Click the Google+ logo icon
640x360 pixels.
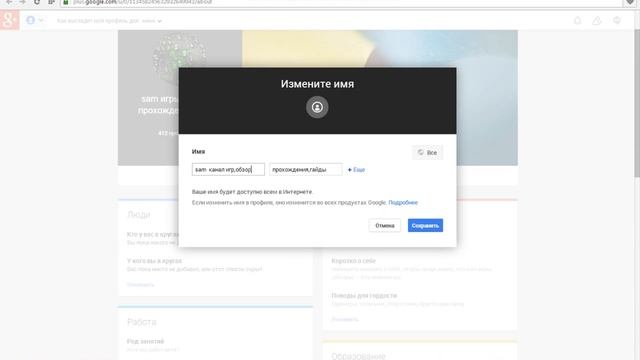pyautogui.click(x=9, y=20)
